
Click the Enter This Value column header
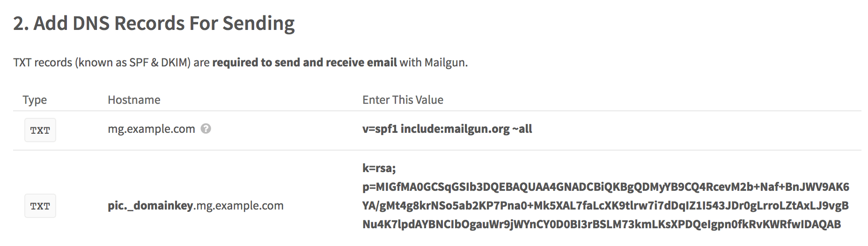point(403,100)
